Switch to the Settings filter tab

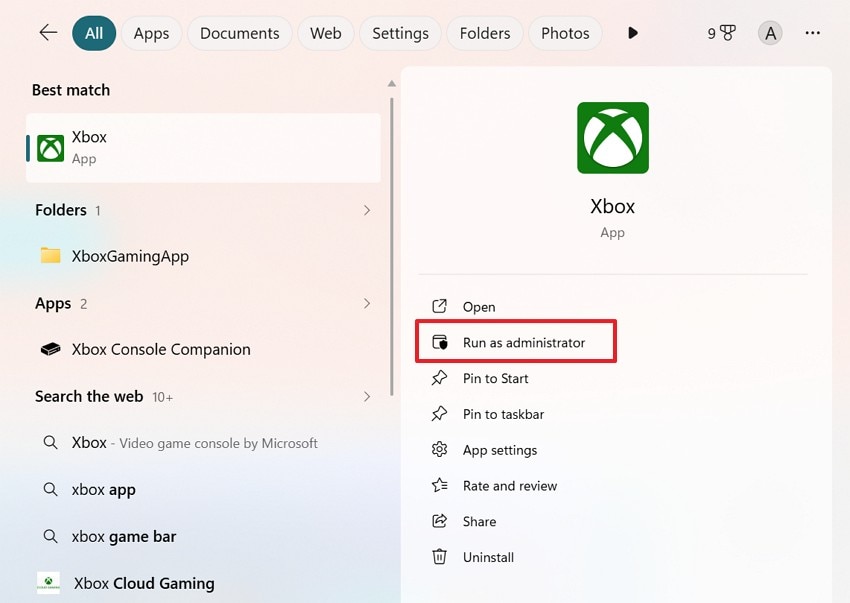pyautogui.click(x=400, y=33)
